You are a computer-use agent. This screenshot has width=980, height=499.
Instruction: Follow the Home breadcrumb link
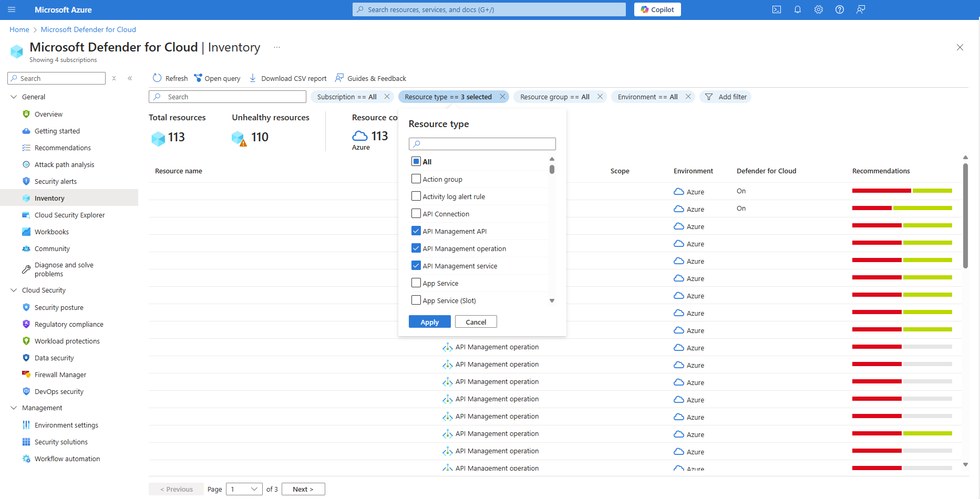pos(19,29)
